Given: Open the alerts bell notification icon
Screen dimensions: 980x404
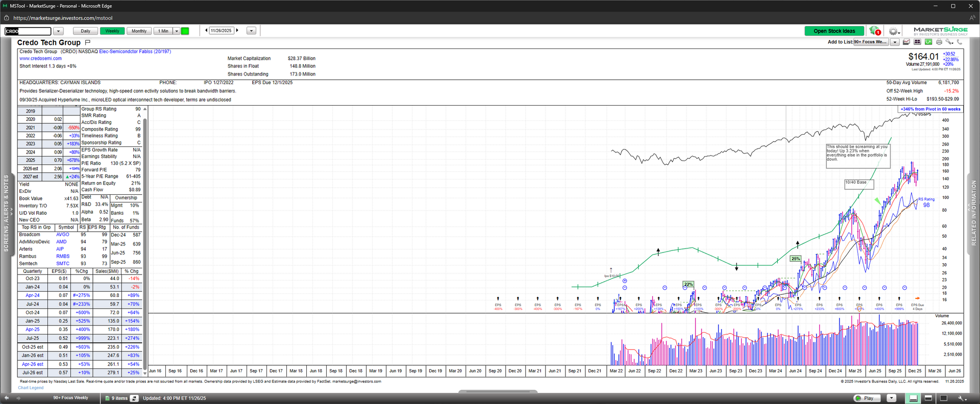Looking at the screenshot, I should coord(875,31).
